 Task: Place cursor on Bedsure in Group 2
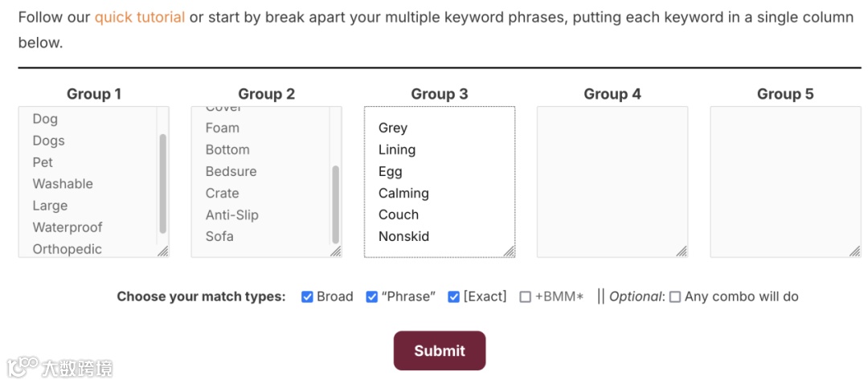point(231,171)
